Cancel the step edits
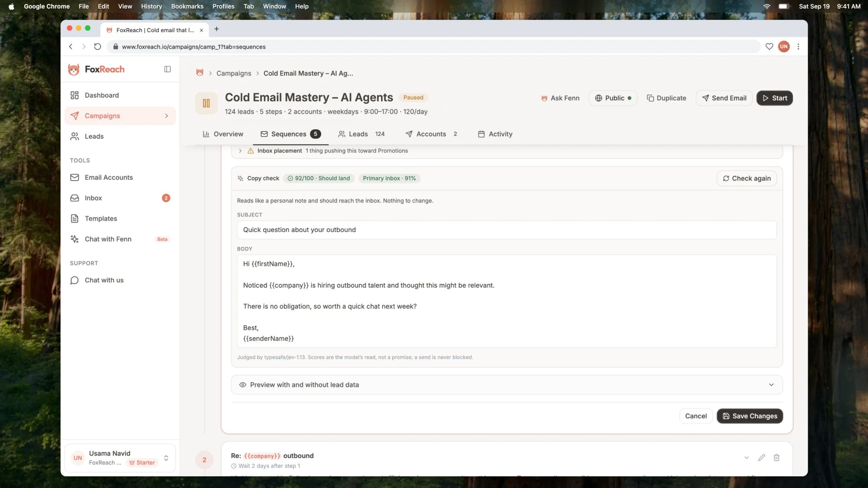This screenshot has height=488, width=868. [x=696, y=416]
